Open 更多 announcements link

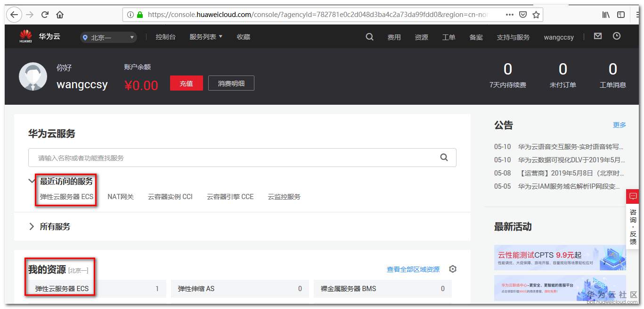620,125
